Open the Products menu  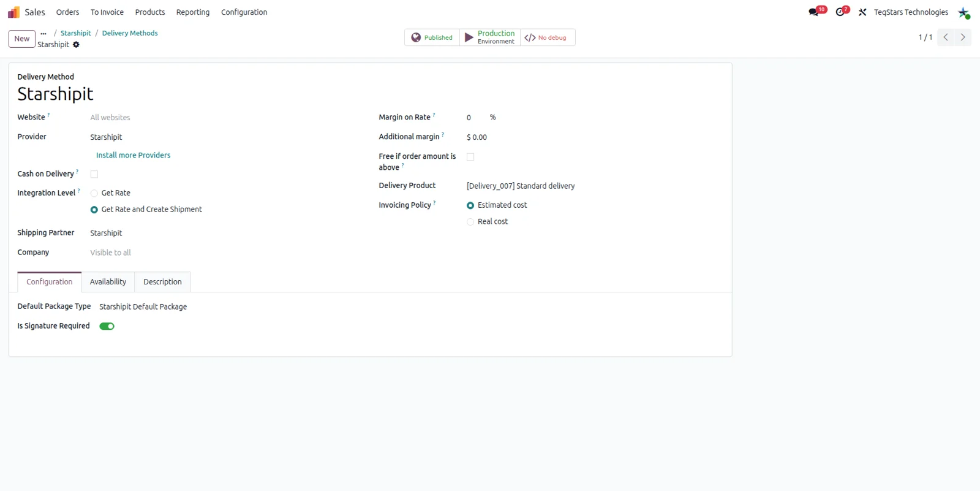click(150, 12)
